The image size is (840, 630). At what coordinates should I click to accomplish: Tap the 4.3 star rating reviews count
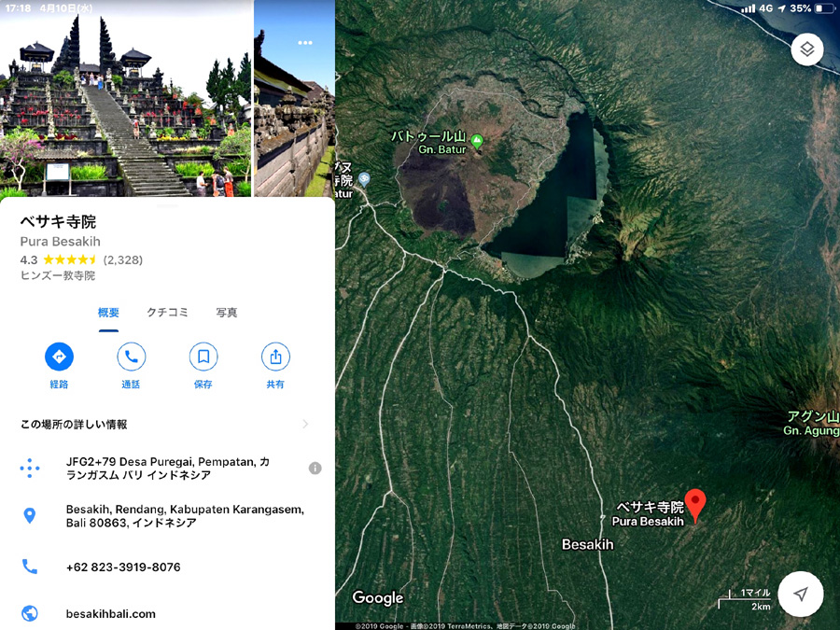point(122,259)
